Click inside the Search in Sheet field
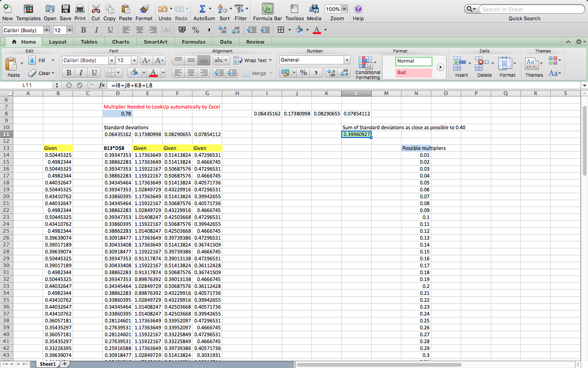 [531, 9]
